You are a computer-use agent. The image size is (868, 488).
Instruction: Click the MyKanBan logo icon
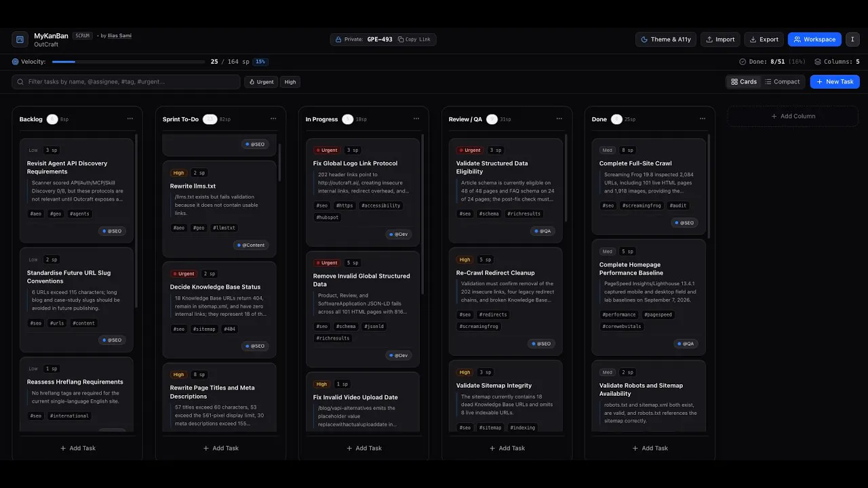[x=20, y=39]
